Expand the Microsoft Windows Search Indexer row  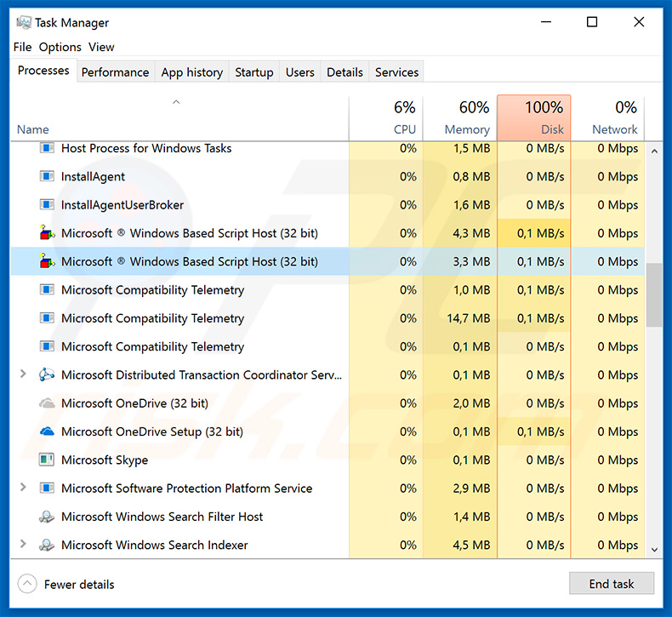coord(23,545)
